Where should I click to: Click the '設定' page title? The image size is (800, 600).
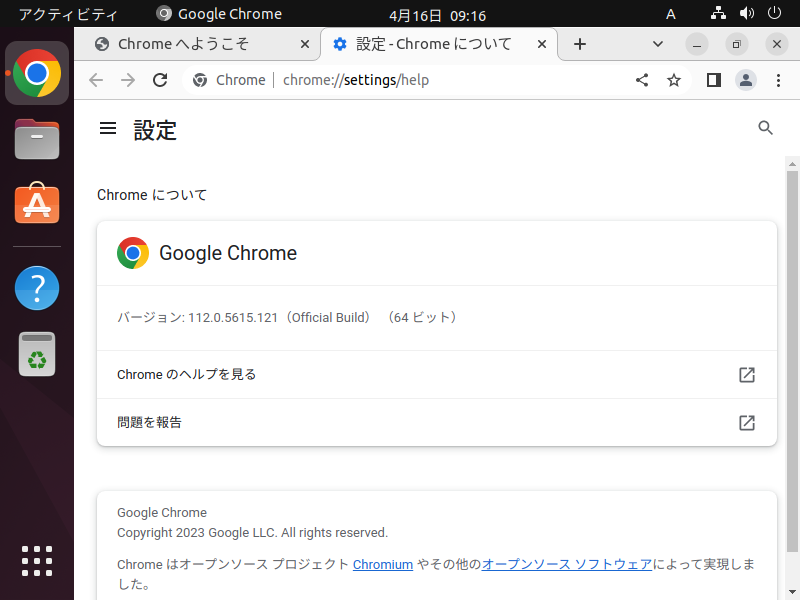coord(155,130)
